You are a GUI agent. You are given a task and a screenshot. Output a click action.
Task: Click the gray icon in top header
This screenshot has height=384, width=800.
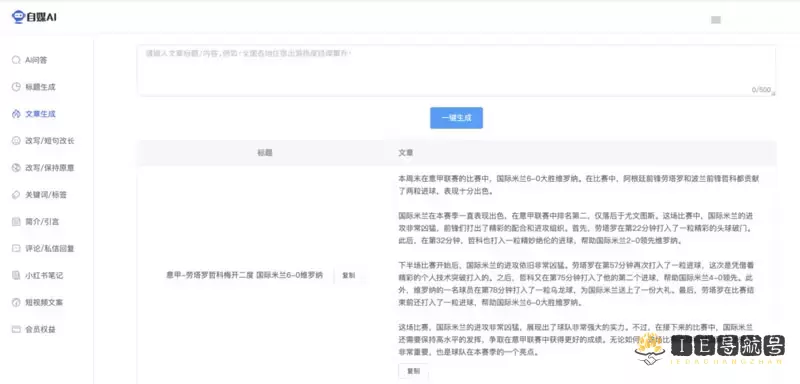click(716, 20)
